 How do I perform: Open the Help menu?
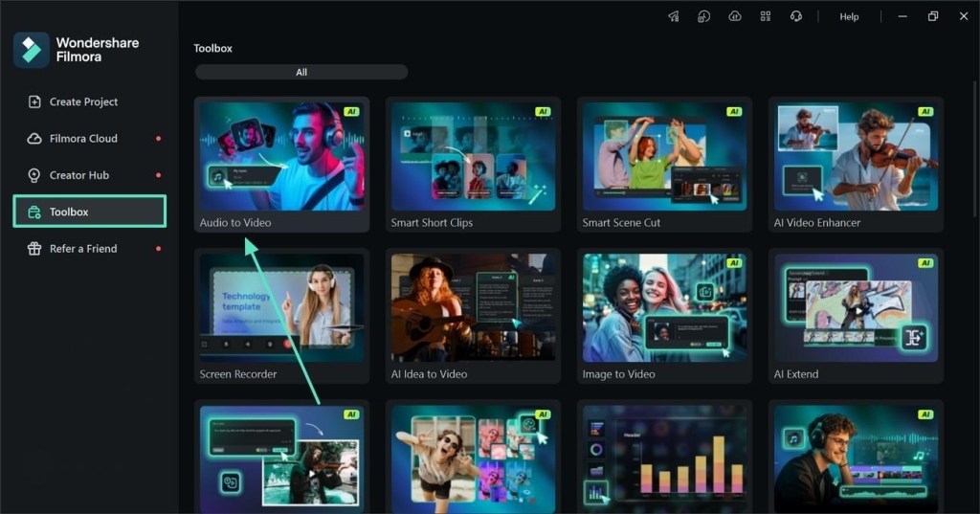point(849,17)
